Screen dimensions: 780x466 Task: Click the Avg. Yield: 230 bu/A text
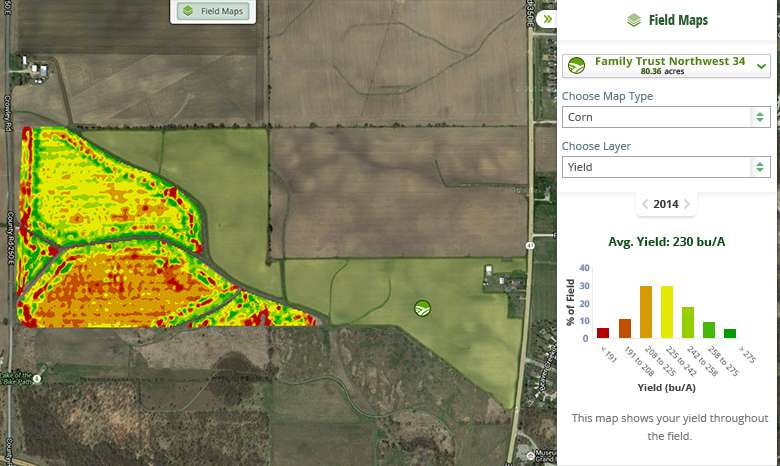[666, 242]
